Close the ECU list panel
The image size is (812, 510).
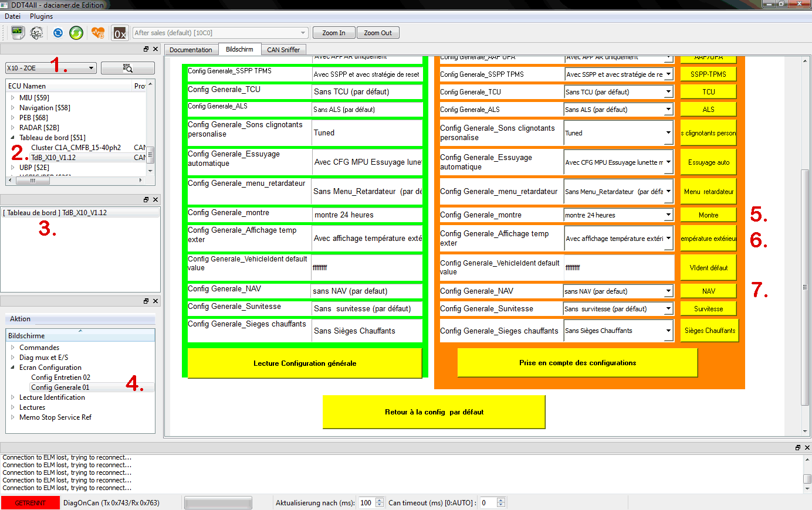(x=155, y=49)
